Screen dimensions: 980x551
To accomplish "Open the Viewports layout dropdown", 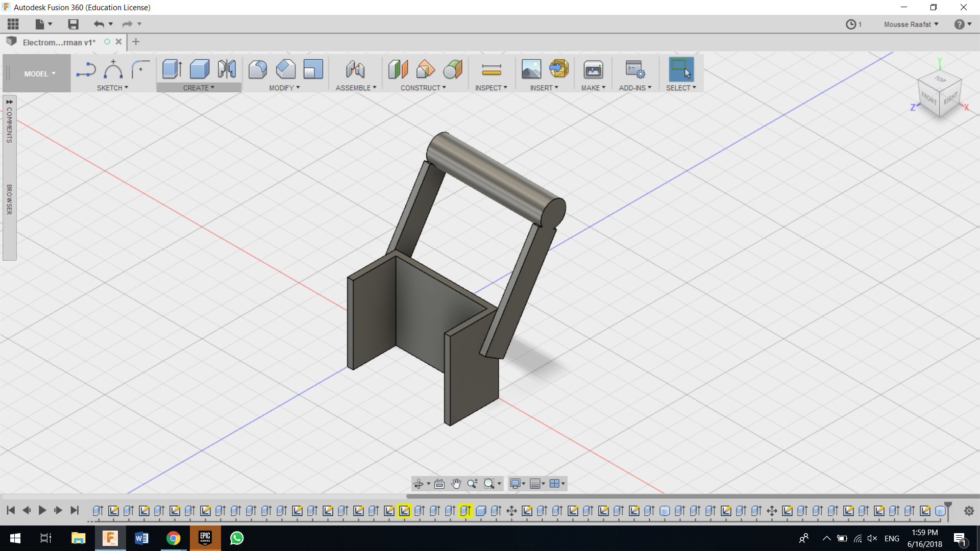I will coord(557,484).
